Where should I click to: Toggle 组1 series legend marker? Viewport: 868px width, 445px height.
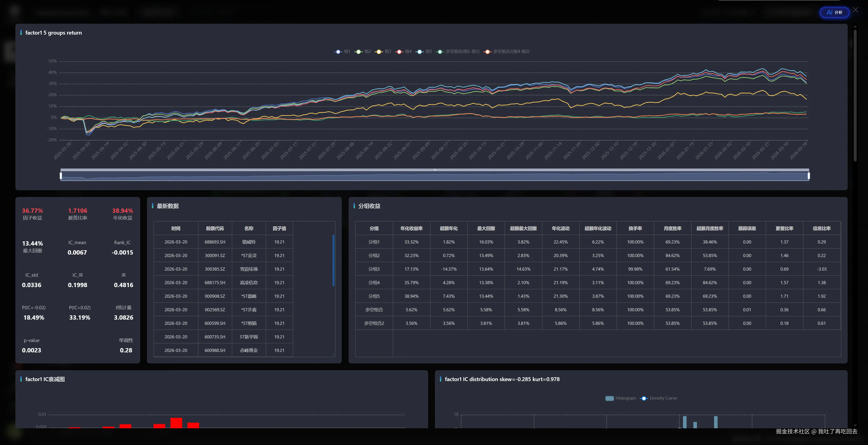click(x=338, y=52)
